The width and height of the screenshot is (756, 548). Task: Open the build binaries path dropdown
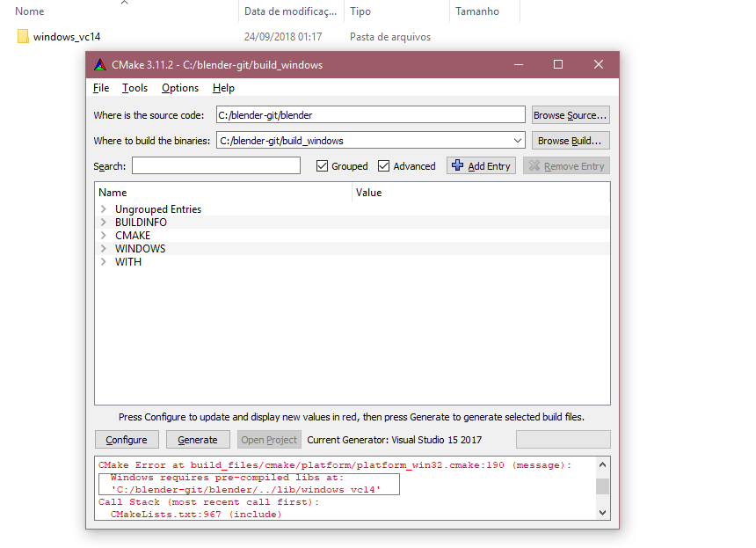tap(518, 141)
